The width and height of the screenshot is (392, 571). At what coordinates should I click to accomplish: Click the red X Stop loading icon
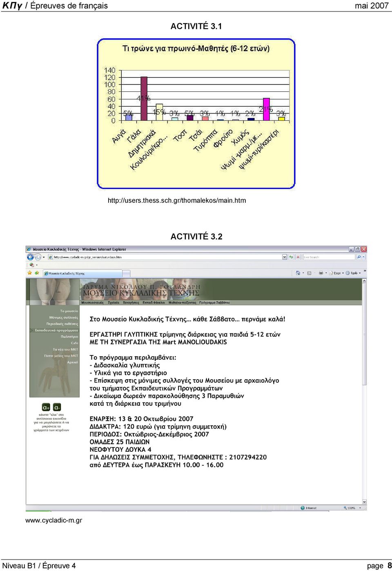(x=298, y=257)
